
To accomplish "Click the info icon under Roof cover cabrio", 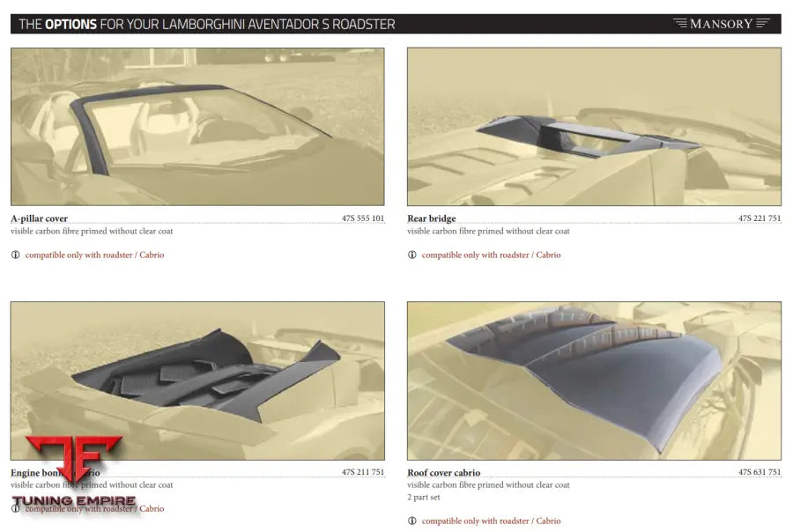I will (x=412, y=521).
